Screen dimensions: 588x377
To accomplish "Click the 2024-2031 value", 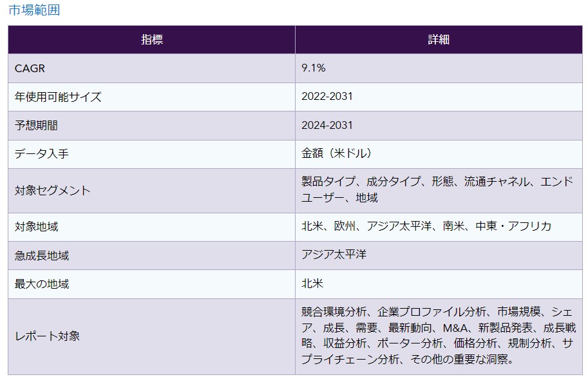I will (x=327, y=125).
